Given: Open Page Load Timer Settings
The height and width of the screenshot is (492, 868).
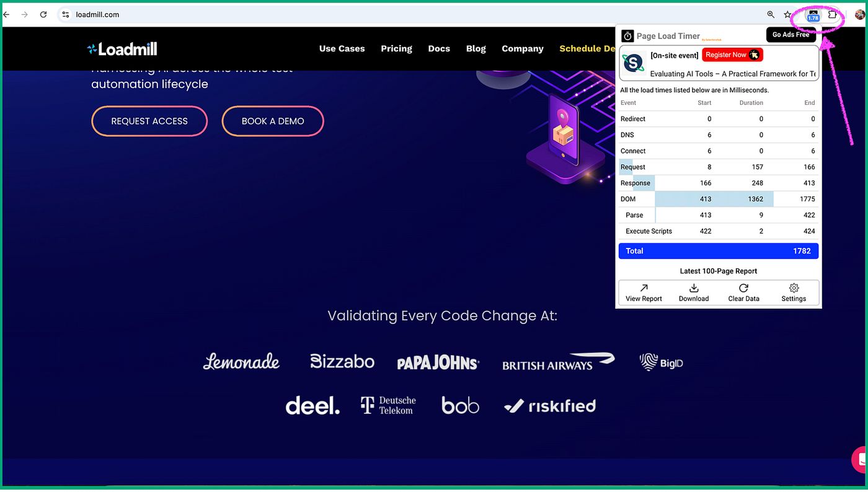Looking at the screenshot, I should point(794,292).
